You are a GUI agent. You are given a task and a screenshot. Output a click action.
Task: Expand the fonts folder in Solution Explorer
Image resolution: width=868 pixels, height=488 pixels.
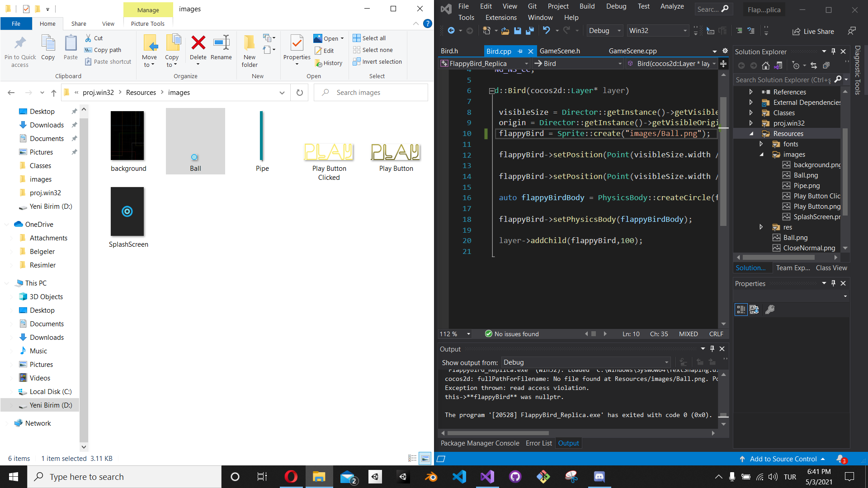coord(761,144)
